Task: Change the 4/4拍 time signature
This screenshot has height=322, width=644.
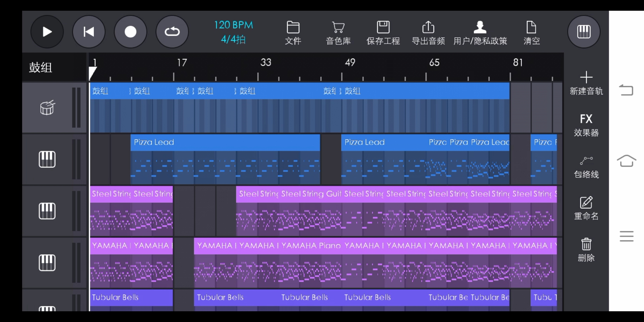Action: coord(233,39)
